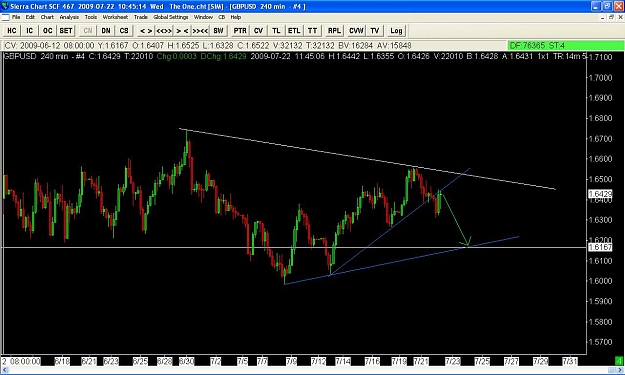Click the horizontal scrollbar right arrow

click(620, 371)
